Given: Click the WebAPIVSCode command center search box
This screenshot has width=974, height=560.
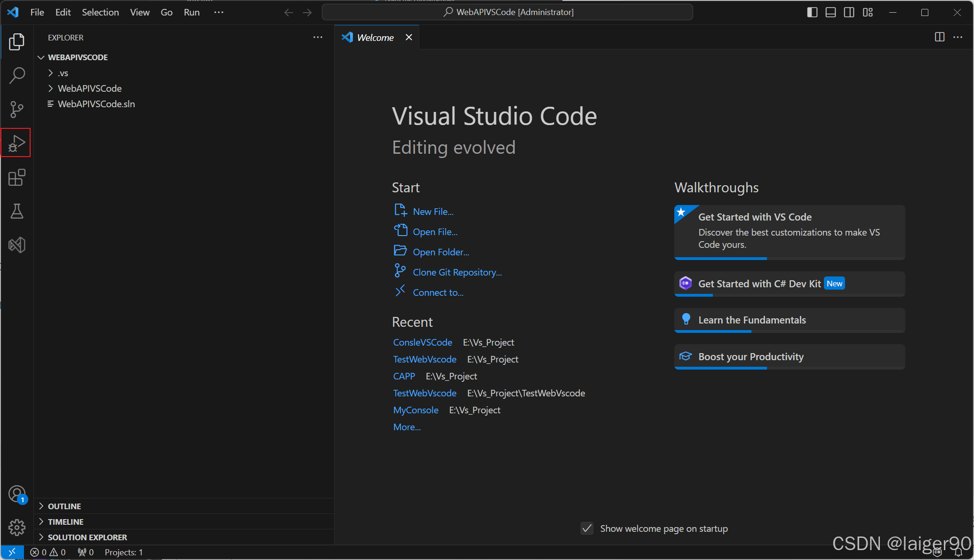Looking at the screenshot, I should pos(507,12).
